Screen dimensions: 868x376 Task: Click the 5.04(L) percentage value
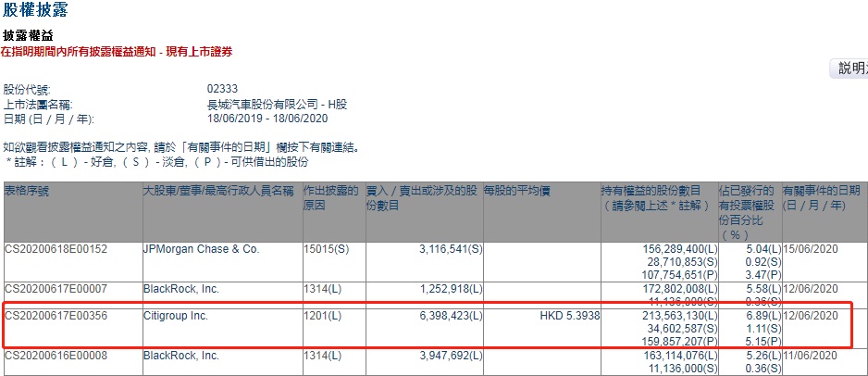click(x=764, y=249)
